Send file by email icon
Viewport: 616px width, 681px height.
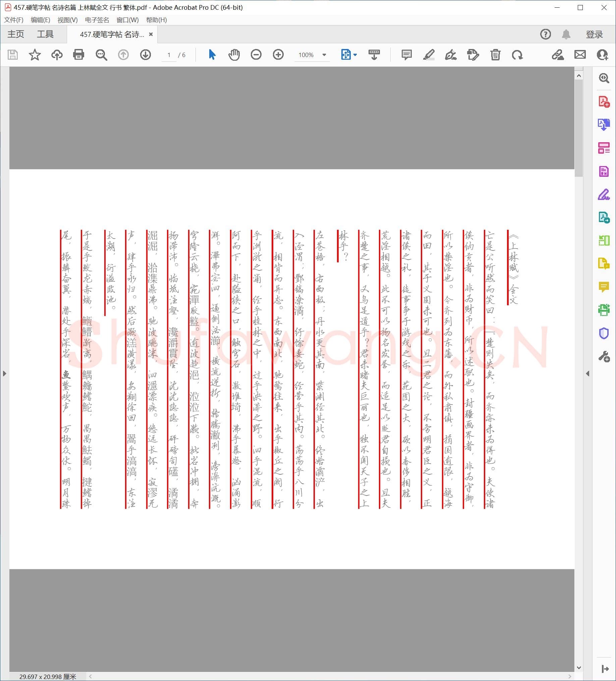pyautogui.click(x=580, y=54)
